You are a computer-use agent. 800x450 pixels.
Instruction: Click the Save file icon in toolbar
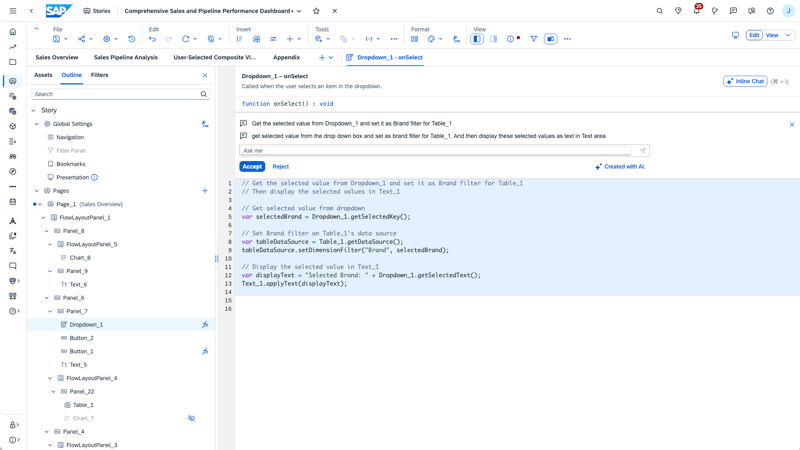[x=57, y=39]
